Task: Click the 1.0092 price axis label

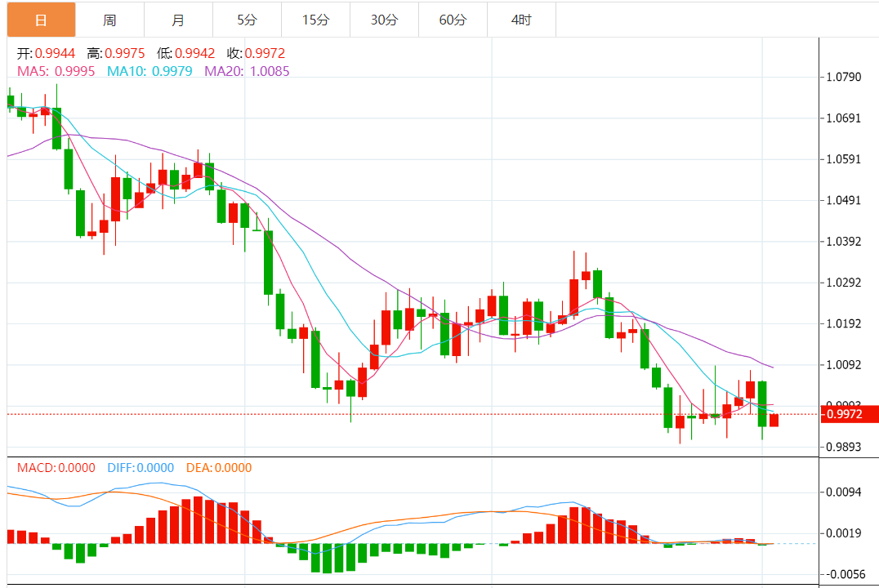Action: [844, 365]
